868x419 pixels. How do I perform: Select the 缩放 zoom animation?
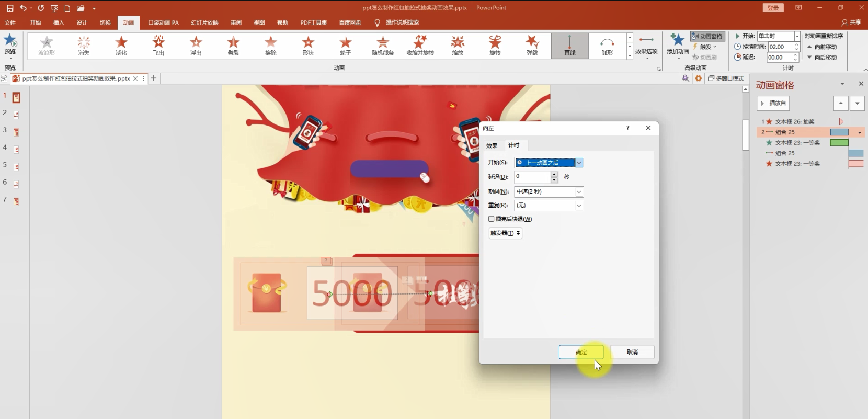[458, 46]
